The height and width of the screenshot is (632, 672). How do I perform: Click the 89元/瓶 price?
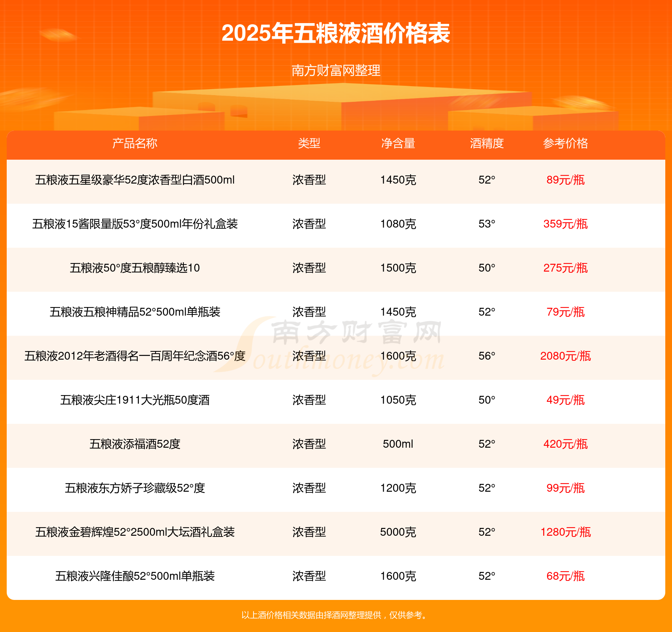pyautogui.click(x=566, y=180)
